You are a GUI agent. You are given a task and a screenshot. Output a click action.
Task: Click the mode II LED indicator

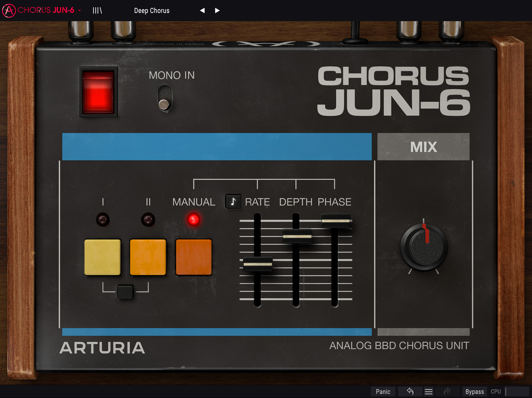tap(148, 220)
